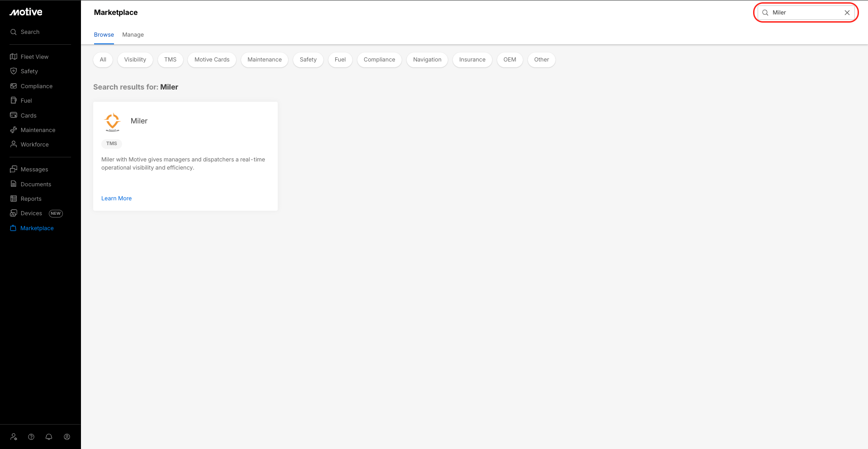Click the Marketplace page heading
The width and height of the screenshot is (868, 449).
116,13
